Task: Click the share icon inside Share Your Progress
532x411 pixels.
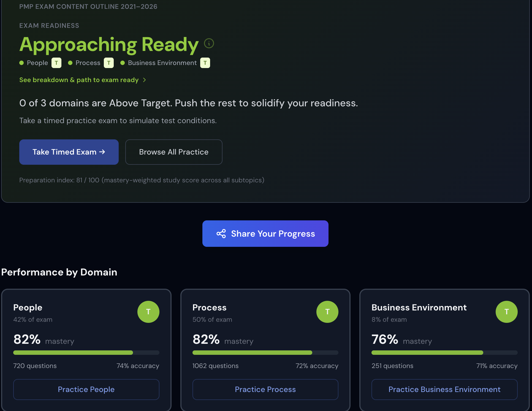Action: [221, 234]
